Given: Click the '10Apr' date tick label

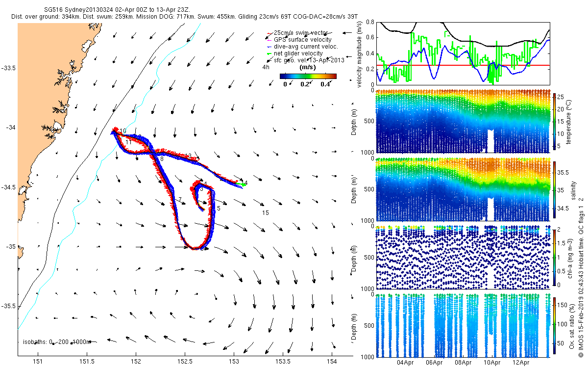Looking at the screenshot, I should coord(492,363).
